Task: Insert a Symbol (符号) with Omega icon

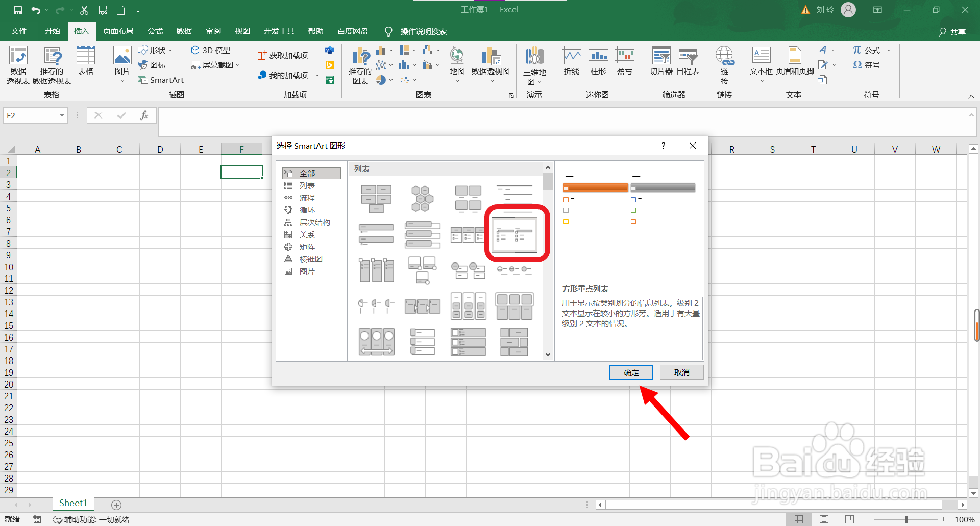Action: pos(867,65)
